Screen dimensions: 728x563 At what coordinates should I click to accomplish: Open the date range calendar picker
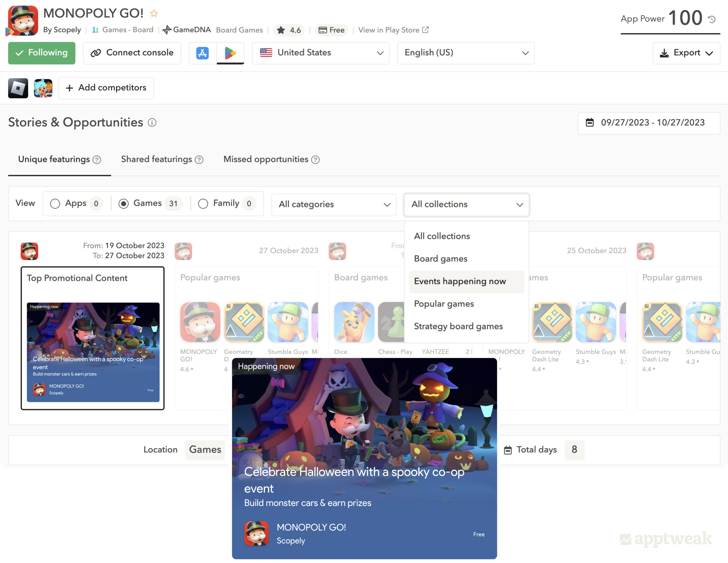pyautogui.click(x=649, y=123)
